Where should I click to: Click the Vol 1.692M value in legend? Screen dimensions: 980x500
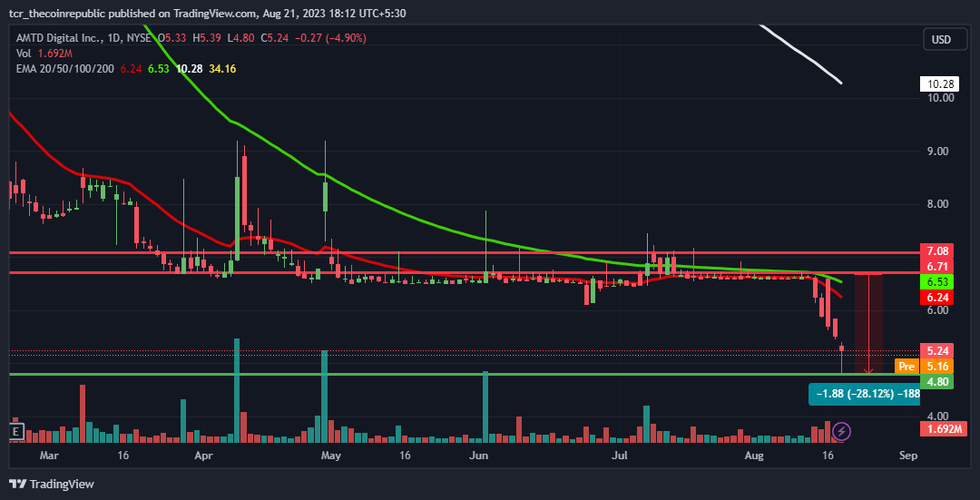(56, 54)
